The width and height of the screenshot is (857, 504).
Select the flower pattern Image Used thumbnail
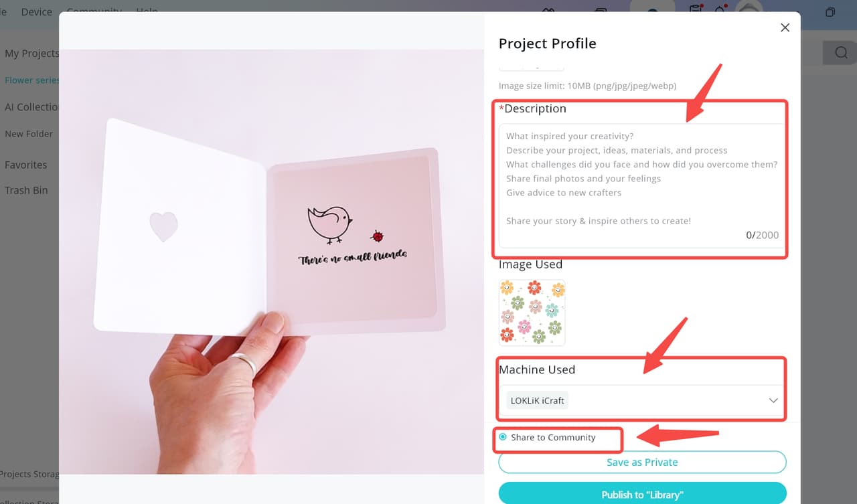532,313
